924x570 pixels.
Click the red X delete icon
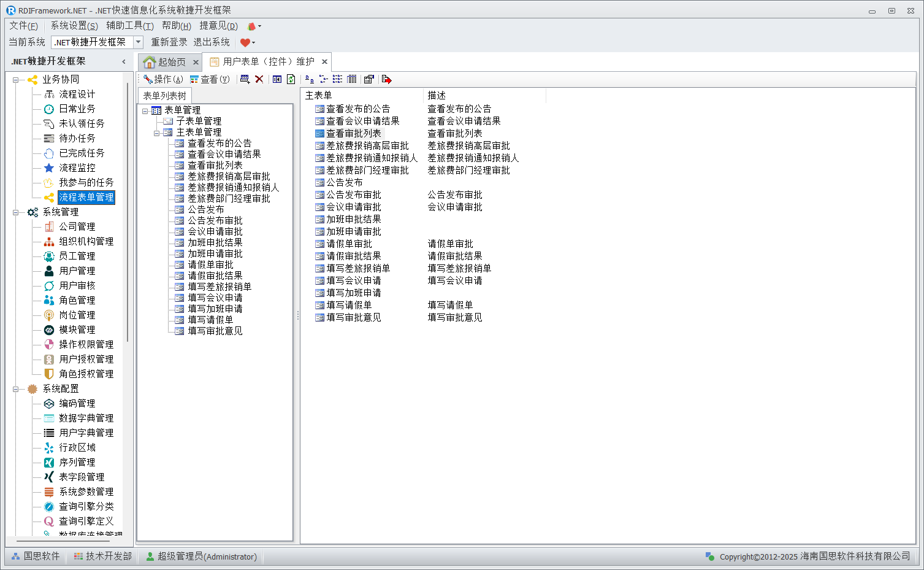tap(259, 79)
